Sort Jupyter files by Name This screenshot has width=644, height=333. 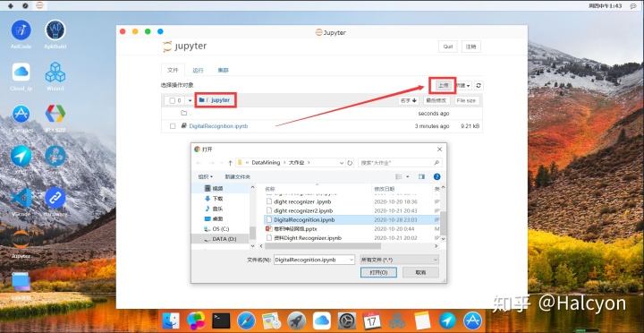(x=408, y=101)
